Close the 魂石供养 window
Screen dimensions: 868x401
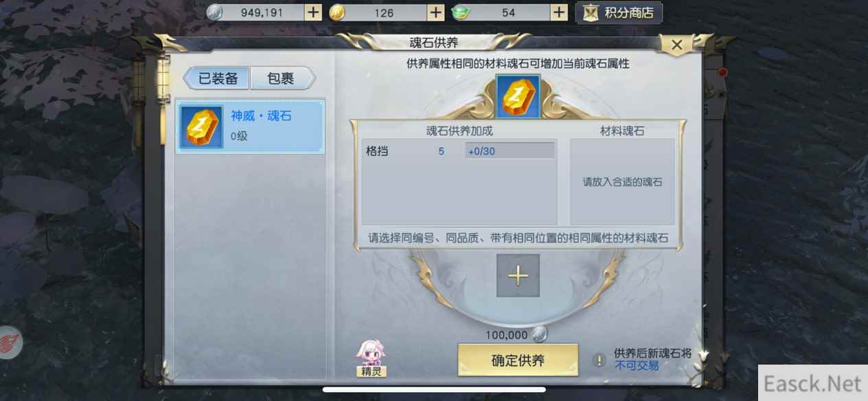coord(677,45)
